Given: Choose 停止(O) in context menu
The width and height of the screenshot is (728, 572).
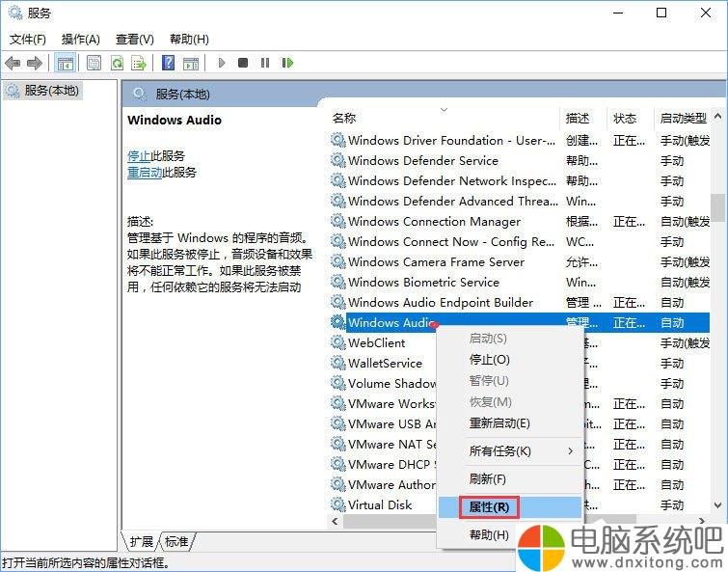Looking at the screenshot, I should point(510,360).
